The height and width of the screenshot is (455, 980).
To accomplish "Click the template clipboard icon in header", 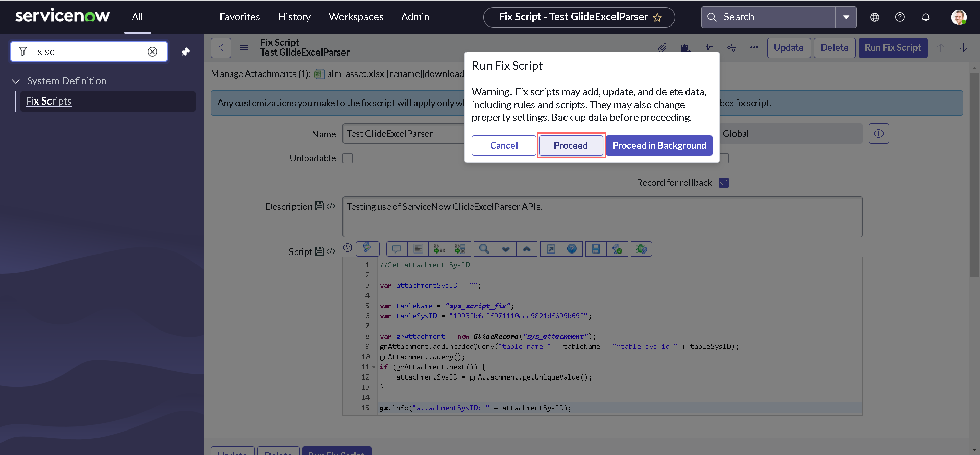I will pos(685,47).
